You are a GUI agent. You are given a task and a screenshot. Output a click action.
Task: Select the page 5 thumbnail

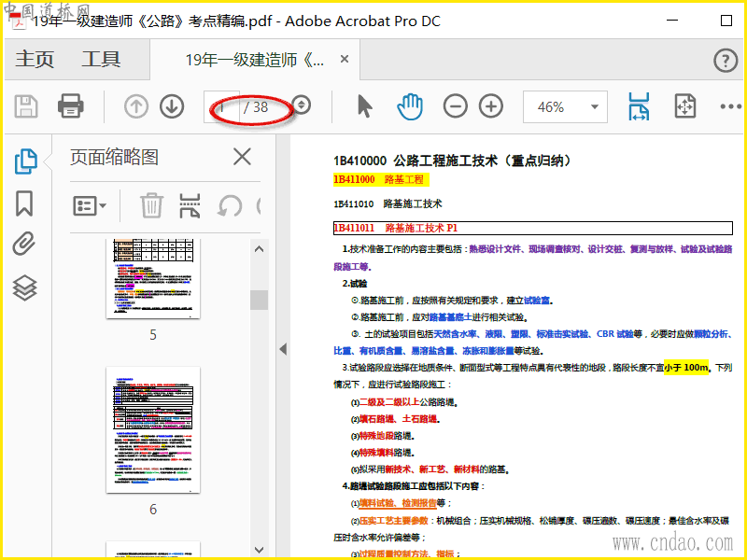pos(153,278)
